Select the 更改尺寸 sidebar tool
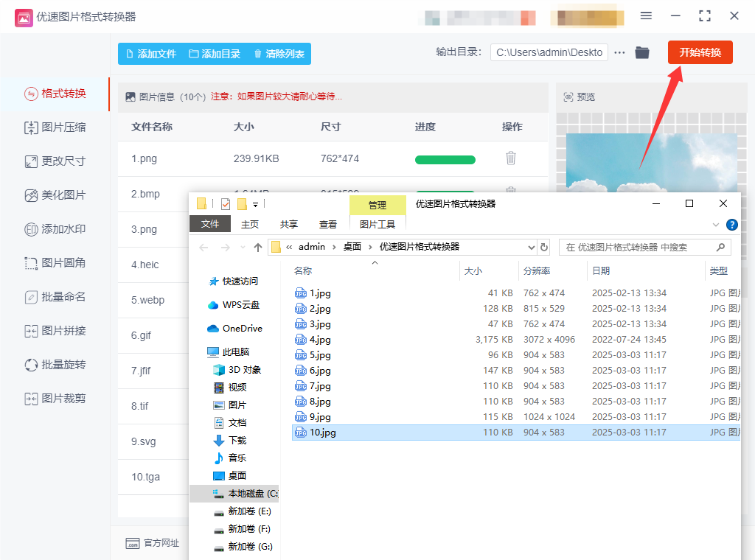 point(55,161)
